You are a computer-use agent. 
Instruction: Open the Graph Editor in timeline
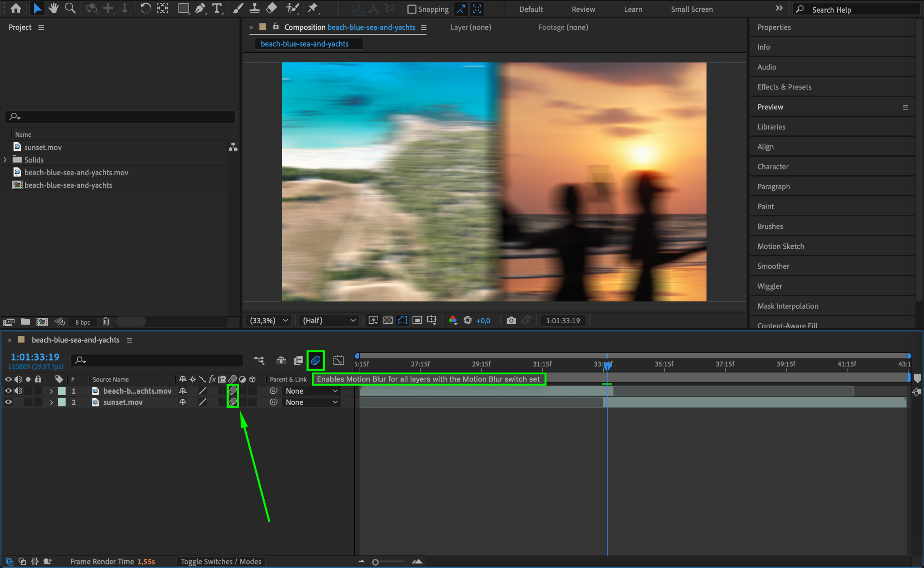[338, 360]
